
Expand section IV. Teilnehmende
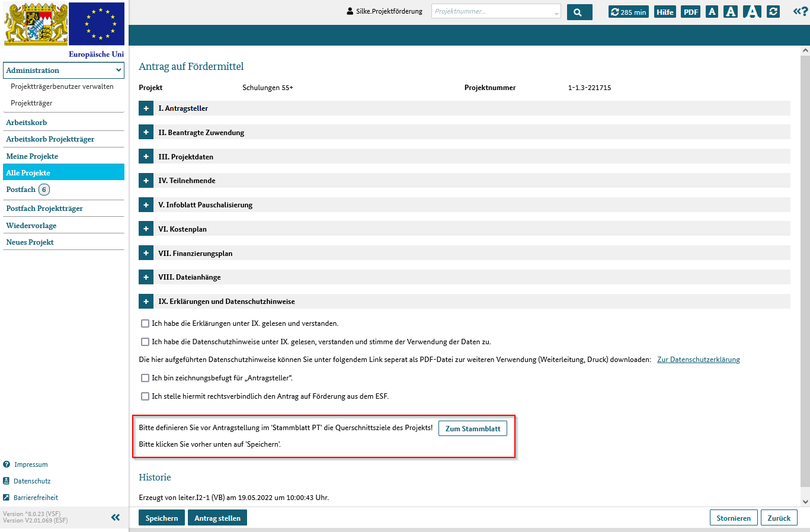point(146,181)
